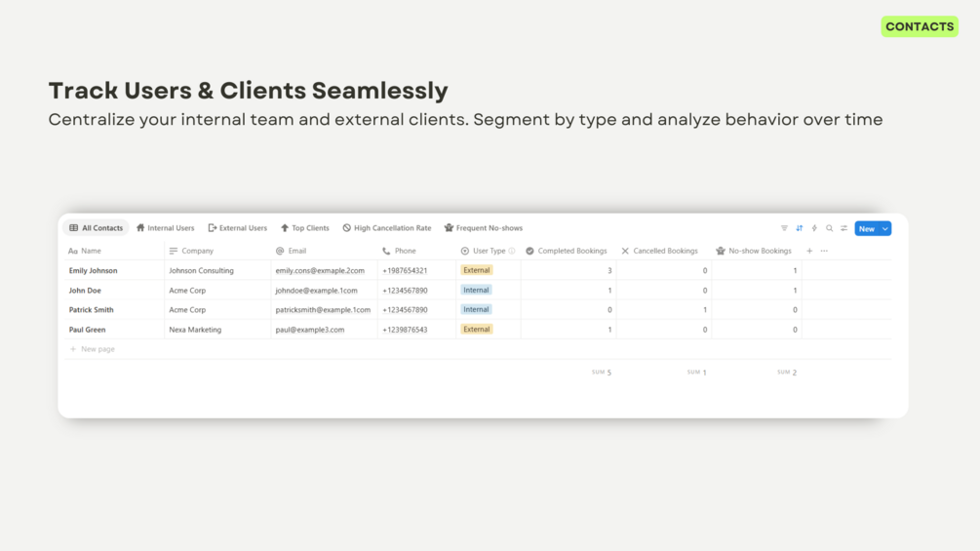
Task: Switch to the Internal Users tab
Action: point(166,228)
